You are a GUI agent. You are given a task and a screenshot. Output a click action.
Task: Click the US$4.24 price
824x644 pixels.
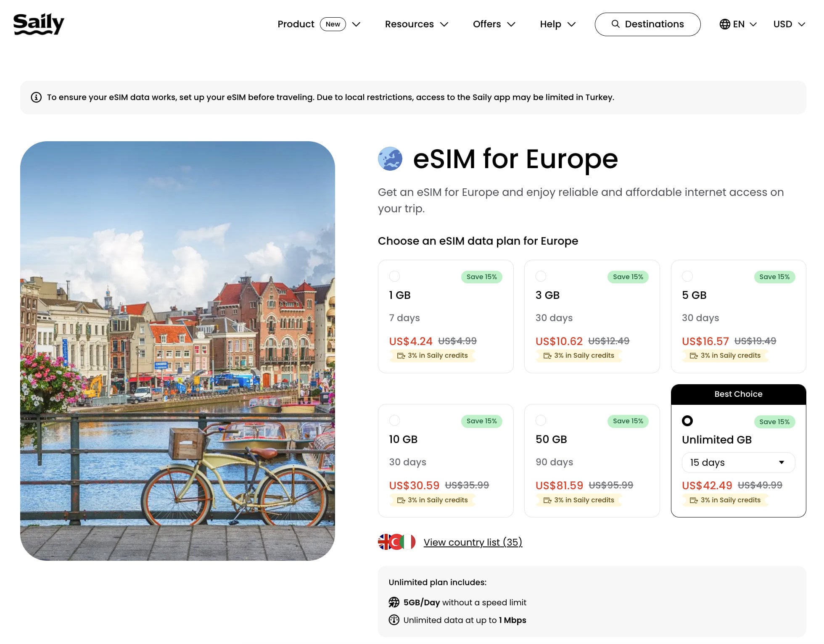(x=411, y=341)
